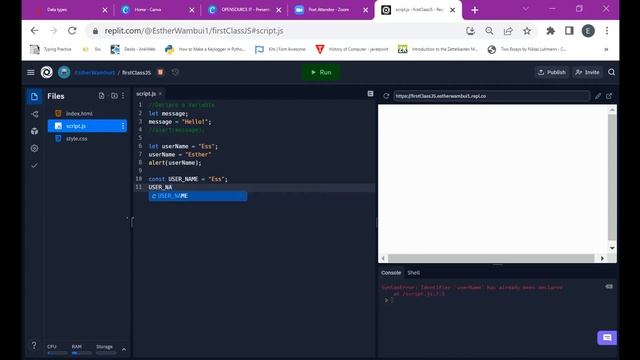Open the Typing Practice bookmark
Image resolution: width=640 pixels, height=360 pixels.
[x=51, y=49]
